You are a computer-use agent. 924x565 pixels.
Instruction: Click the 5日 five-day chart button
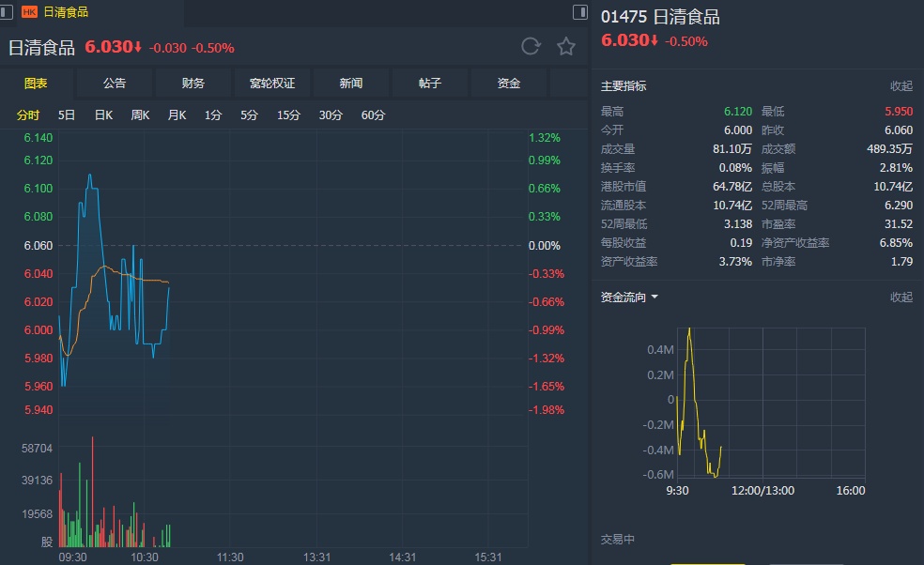(67, 115)
